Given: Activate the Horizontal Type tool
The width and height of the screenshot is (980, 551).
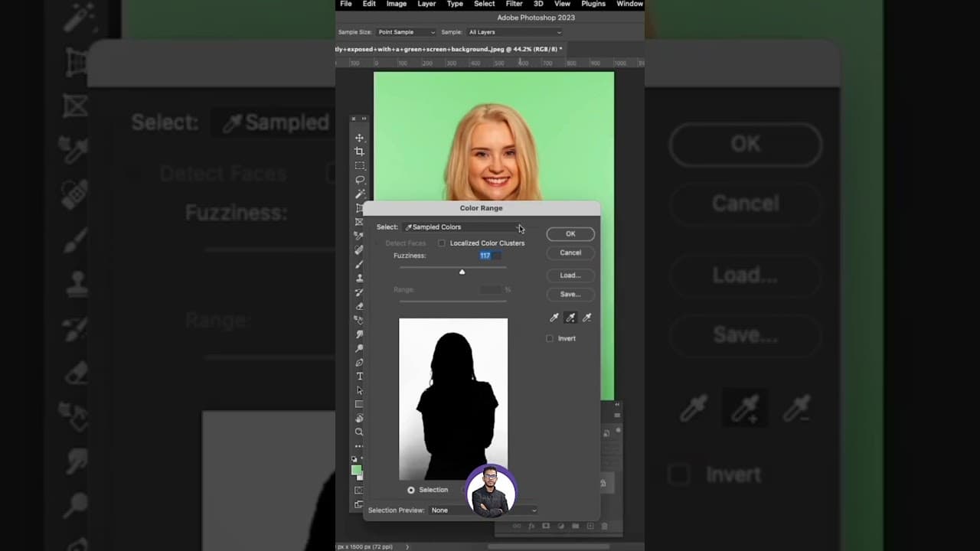Looking at the screenshot, I should click(x=359, y=377).
